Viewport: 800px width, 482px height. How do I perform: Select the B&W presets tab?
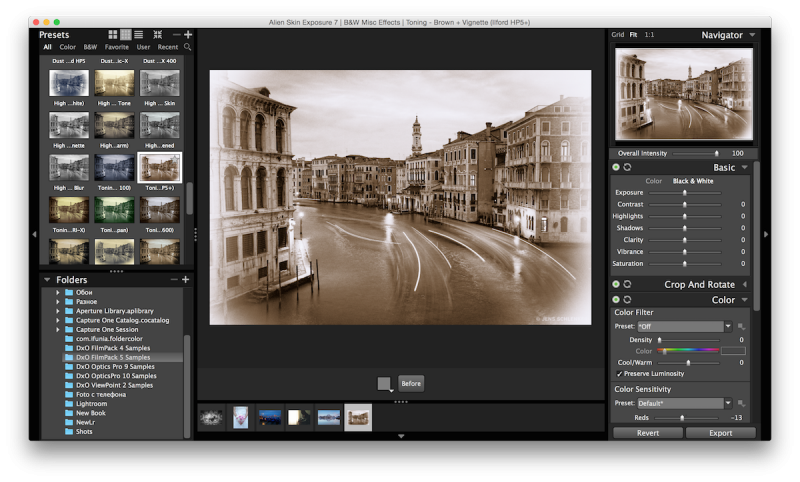click(x=90, y=47)
